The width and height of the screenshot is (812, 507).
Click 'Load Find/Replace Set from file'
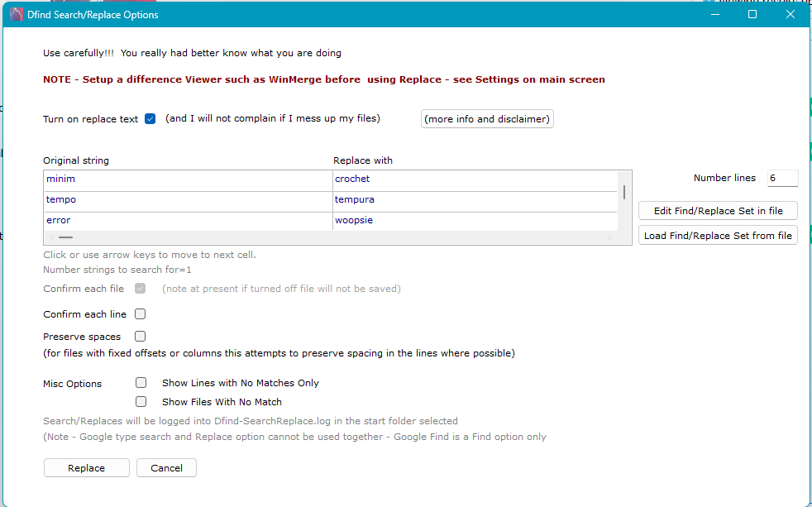click(x=717, y=235)
